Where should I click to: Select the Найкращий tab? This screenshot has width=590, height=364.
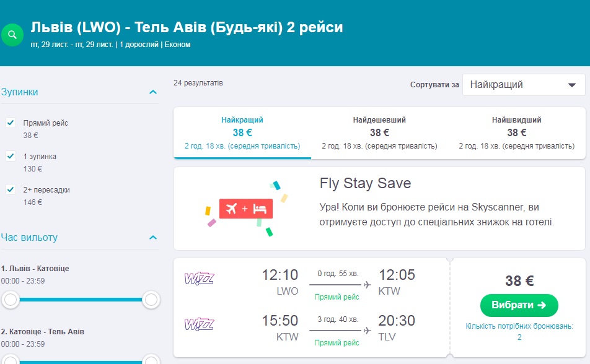click(242, 132)
